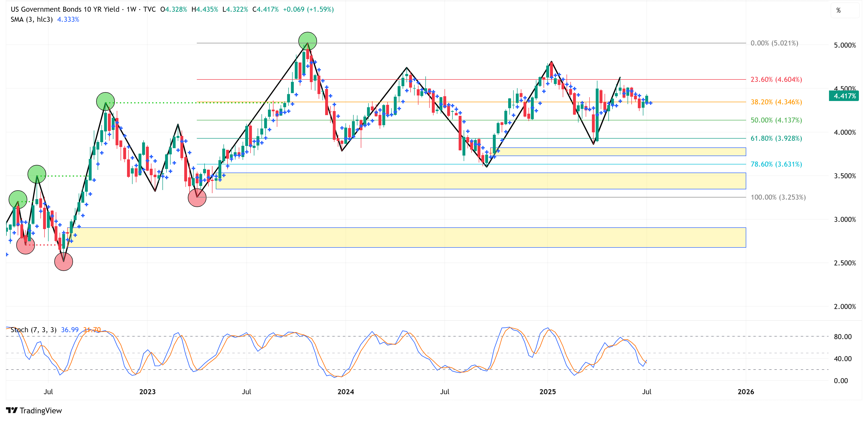Click the TradingView logo

pos(34,410)
